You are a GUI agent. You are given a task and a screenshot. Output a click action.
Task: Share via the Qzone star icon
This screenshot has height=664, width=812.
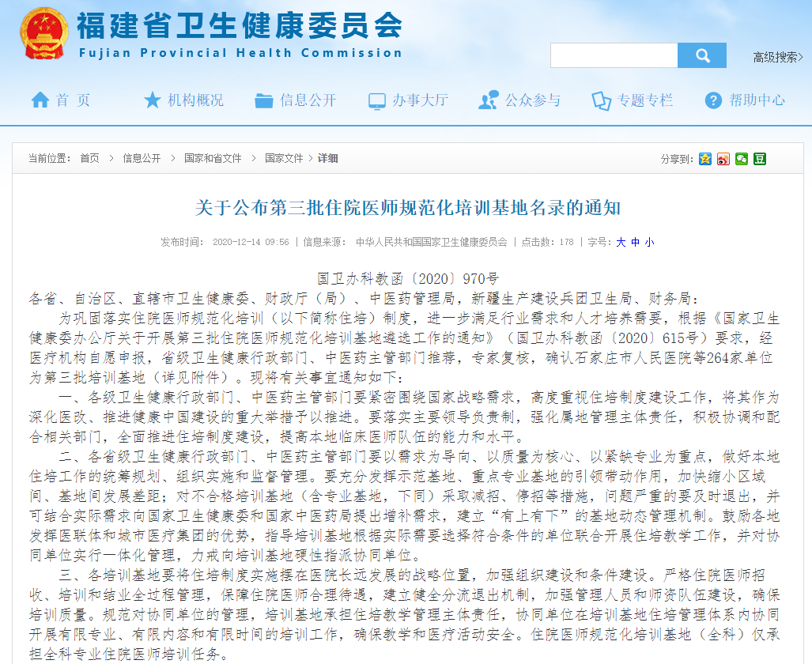pyautogui.click(x=704, y=159)
